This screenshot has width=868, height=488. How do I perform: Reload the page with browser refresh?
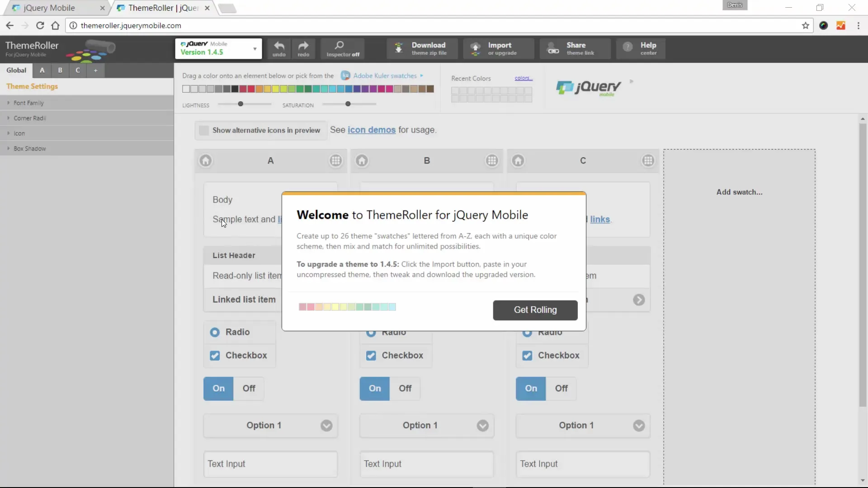coord(40,26)
